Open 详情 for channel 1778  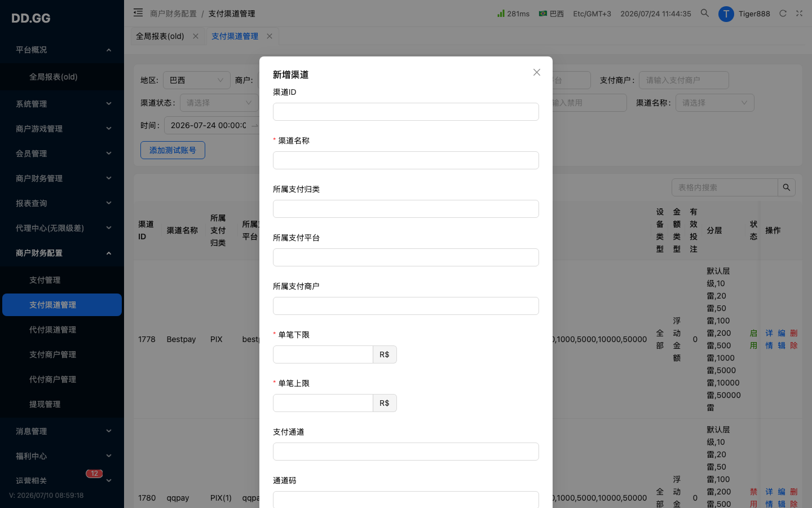(769, 339)
